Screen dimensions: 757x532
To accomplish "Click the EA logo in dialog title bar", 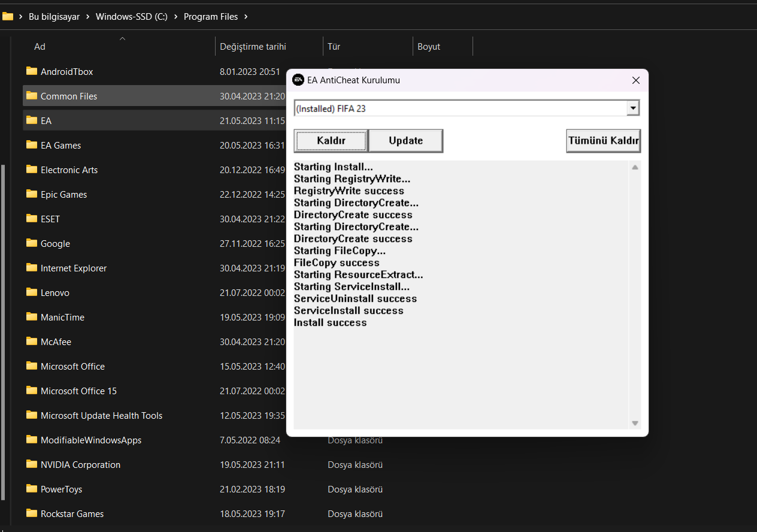I will (x=298, y=80).
